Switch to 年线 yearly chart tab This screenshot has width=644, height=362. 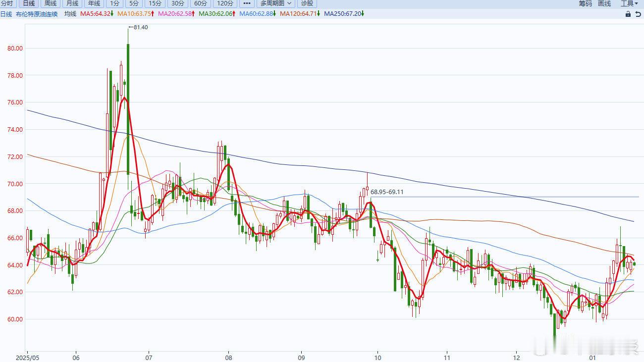pos(94,3)
